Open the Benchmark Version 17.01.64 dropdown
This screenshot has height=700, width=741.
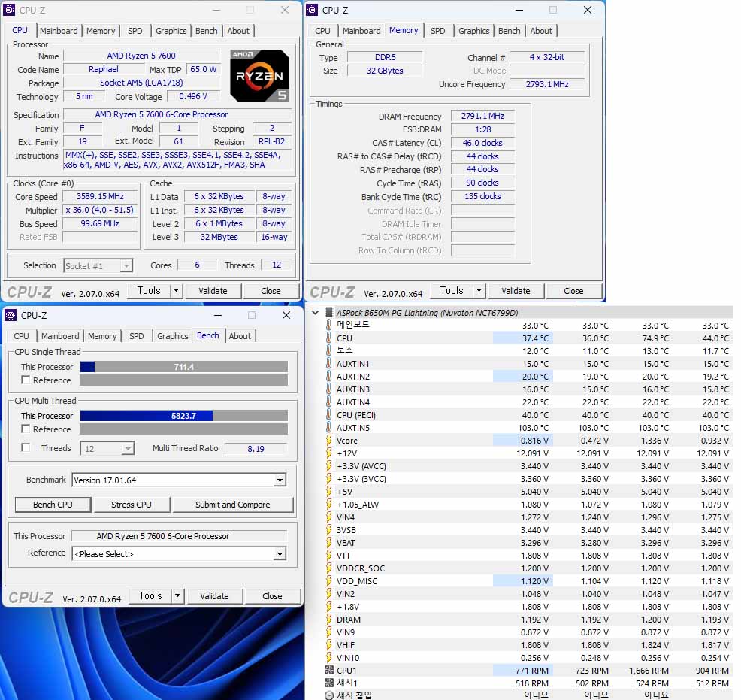[280, 480]
